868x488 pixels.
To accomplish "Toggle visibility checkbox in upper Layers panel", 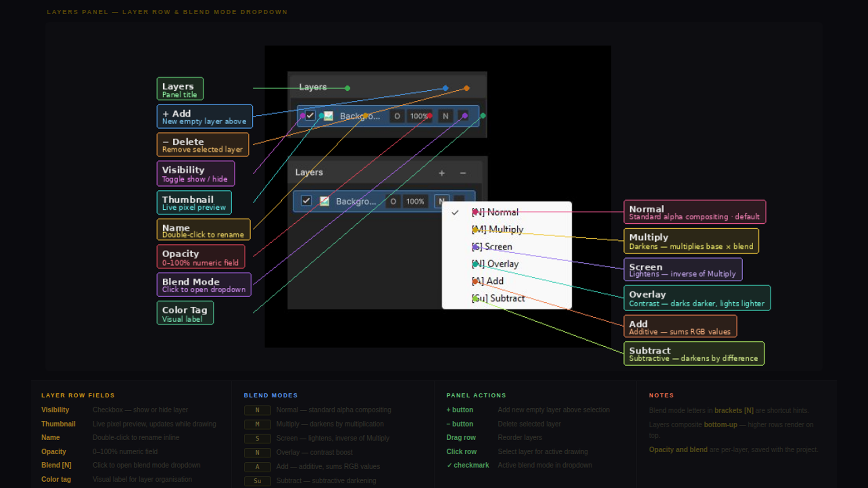I will pyautogui.click(x=310, y=116).
